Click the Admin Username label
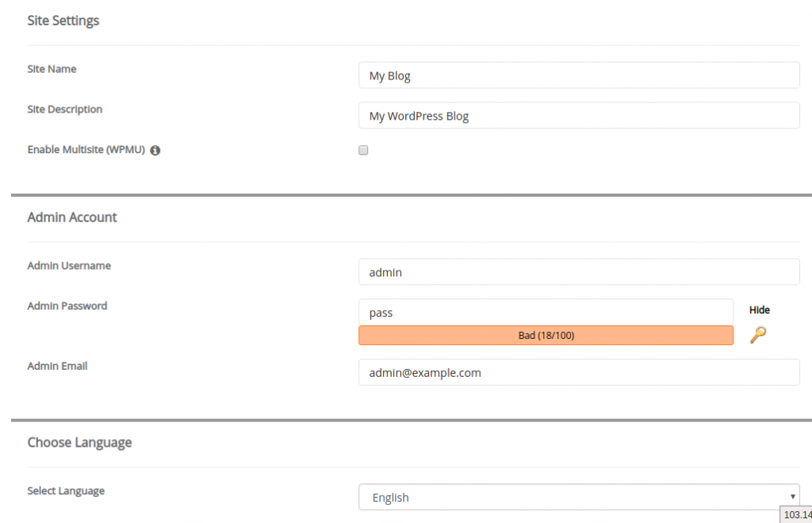The image size is (812, 523). (69, 265)
